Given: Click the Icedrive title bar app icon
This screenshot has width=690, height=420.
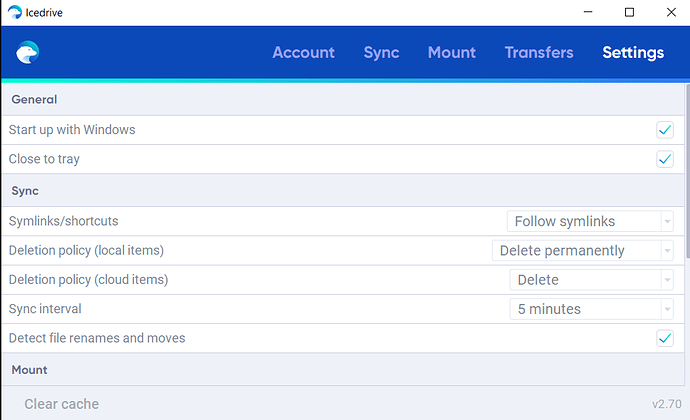Looking at the screenshot, I should (15, 12).
